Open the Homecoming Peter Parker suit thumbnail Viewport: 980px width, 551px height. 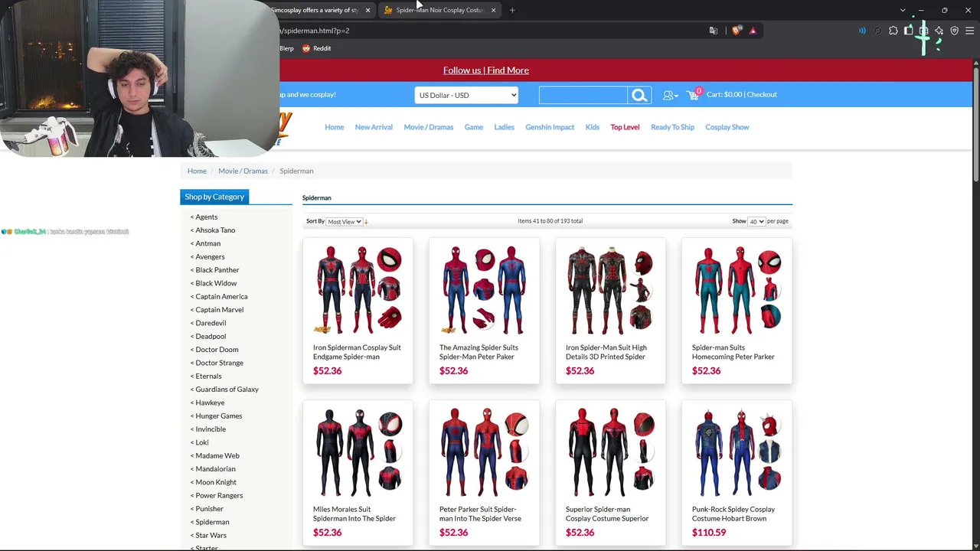tap(737, 290)
